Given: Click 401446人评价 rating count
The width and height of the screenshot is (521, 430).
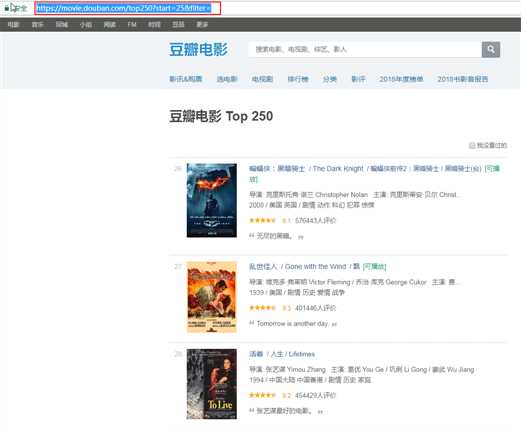Looking at the screenshot, I should [315, 308].
